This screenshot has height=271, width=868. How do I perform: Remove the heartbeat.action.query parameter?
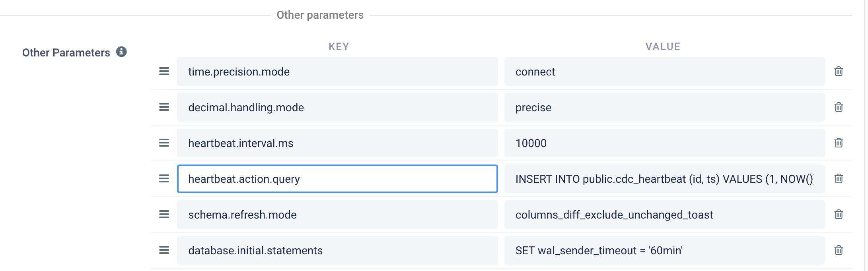click(x=839, y=179)
